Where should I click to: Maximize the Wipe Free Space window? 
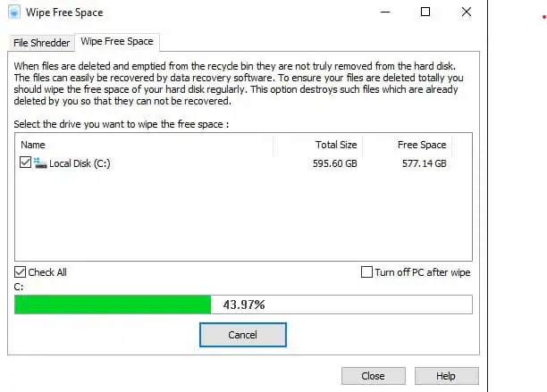click(425, 13)
